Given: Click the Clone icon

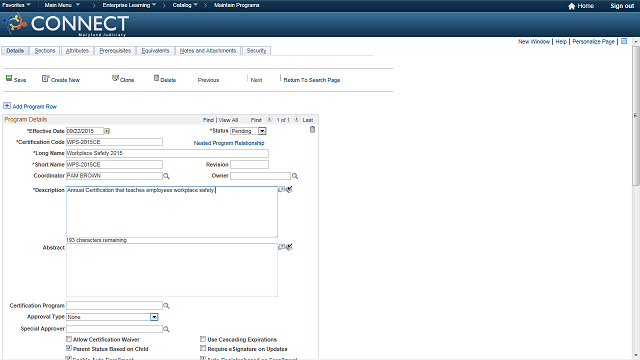Looking at the screenshot, I should (115, 78).
